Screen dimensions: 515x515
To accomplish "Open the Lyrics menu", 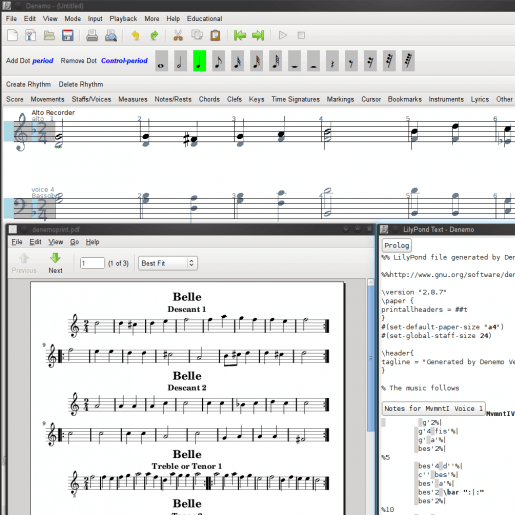I will click(480, 99).
